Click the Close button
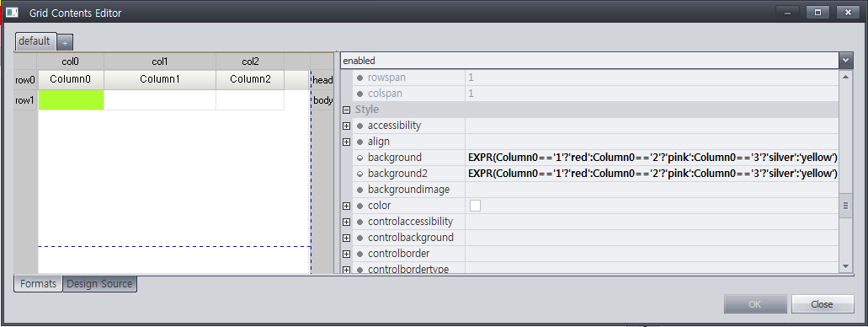This screenshot has width=868, height=327. click(822, 304)
